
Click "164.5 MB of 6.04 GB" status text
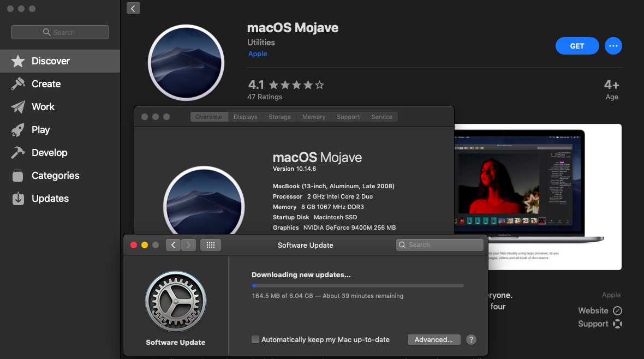click(x=282, y=296)
